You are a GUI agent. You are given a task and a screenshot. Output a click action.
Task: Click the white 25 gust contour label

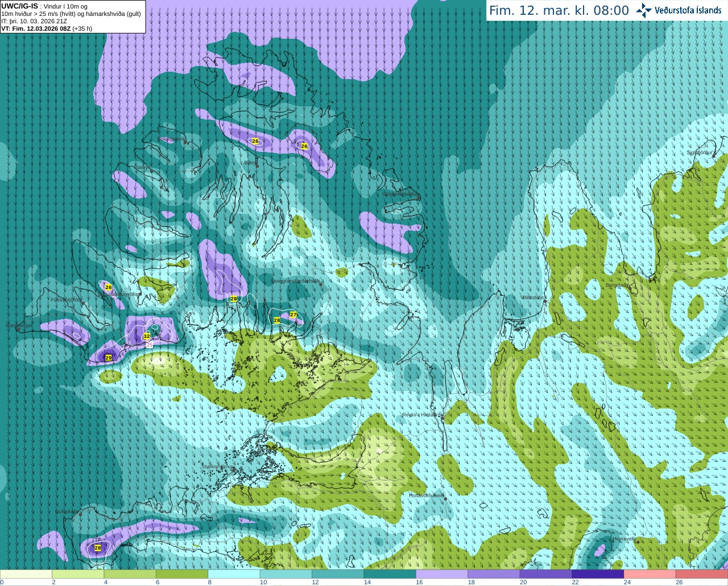pos(150,345)
